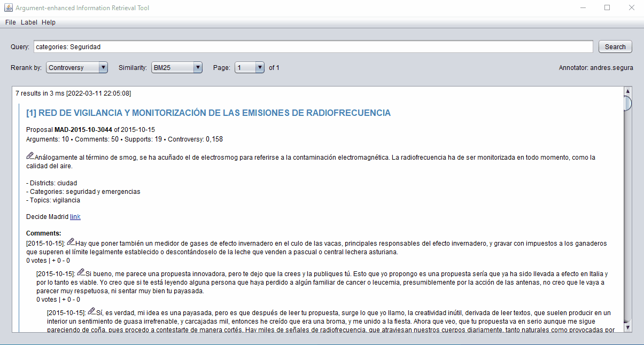Open the Help menu

[49, 22]
